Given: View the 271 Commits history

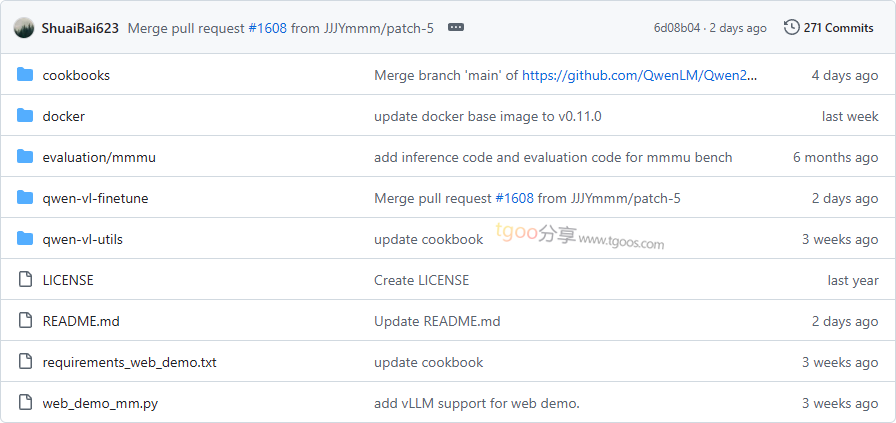Looking at the screenshot, I should point(838,28).
